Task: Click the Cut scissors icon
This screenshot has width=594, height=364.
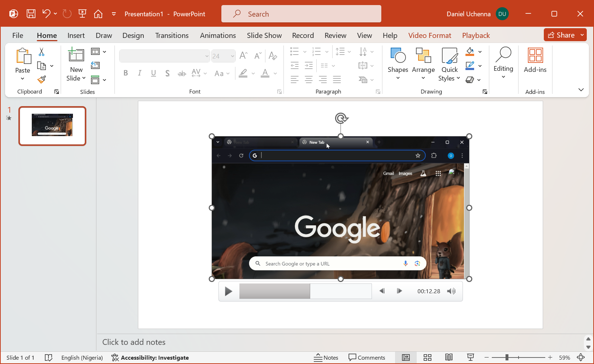Action: (x=42, y=52)
